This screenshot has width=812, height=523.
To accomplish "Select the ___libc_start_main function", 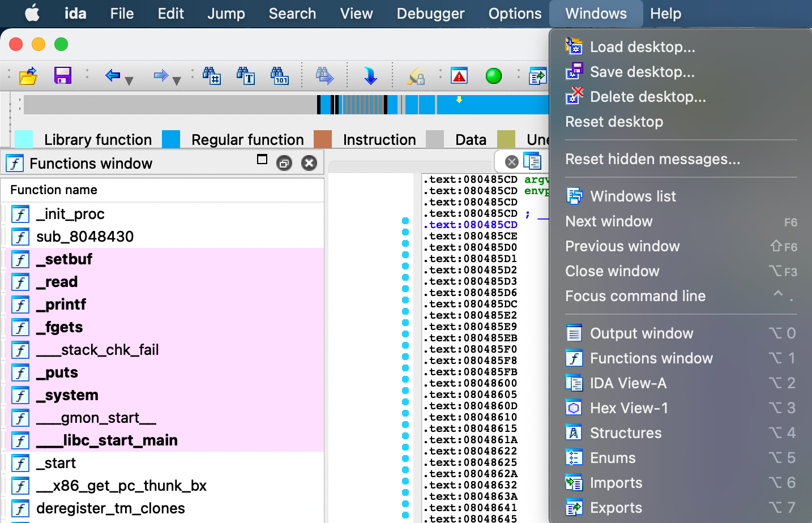I will pyautogui.click(x=163, y=440).
